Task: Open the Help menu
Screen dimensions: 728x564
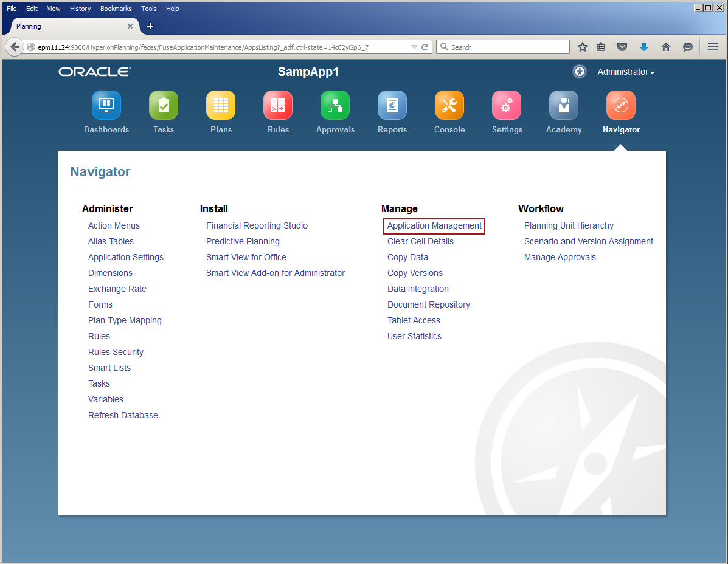Action: (x=172, y=9)
